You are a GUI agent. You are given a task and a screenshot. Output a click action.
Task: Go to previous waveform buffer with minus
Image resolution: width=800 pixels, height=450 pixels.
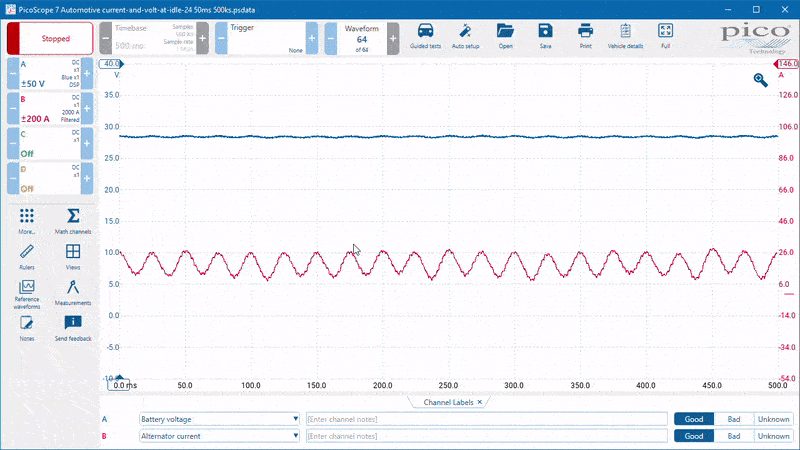click(331, 38)
